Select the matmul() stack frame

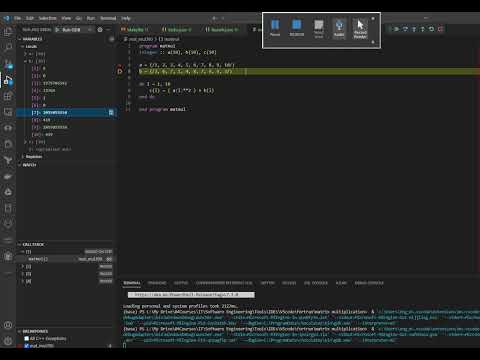click(x=66, y=259)
